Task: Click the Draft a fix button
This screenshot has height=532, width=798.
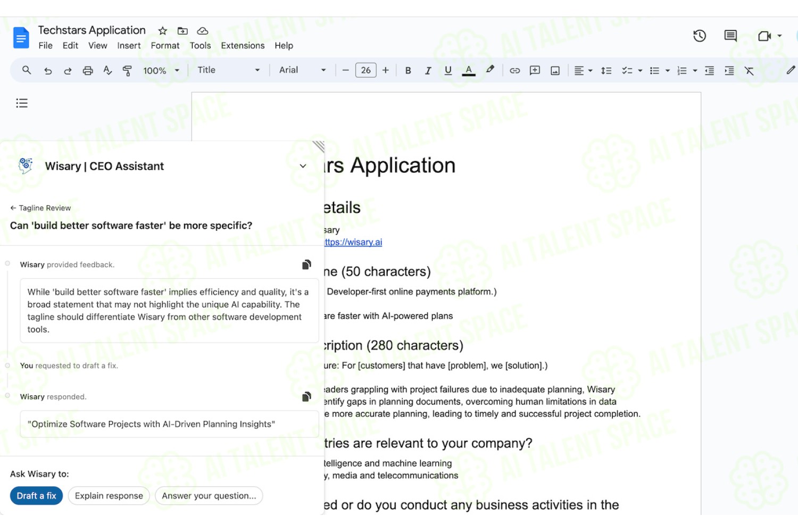Action: click(x=37, y=496)
